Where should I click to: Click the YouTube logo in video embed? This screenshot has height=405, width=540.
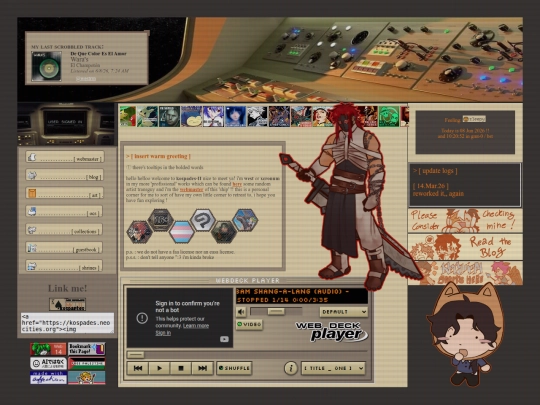coord(224,339)
